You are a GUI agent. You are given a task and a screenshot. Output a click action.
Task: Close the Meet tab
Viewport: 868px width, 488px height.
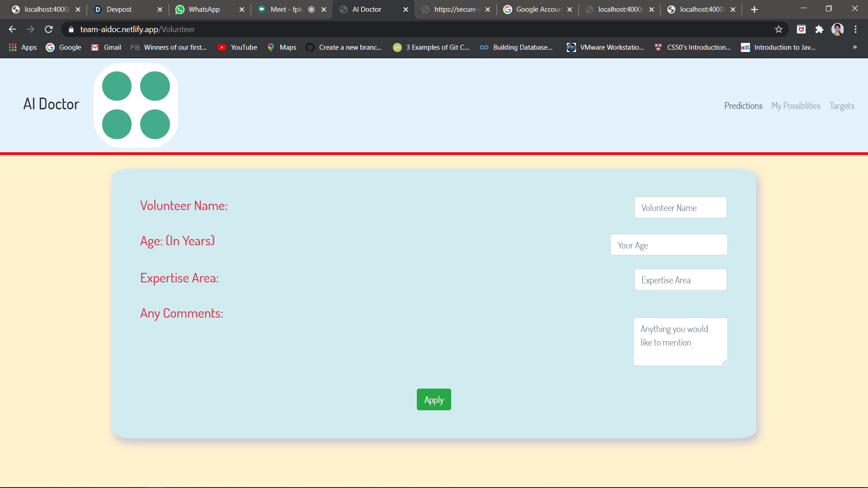point(324,9)
